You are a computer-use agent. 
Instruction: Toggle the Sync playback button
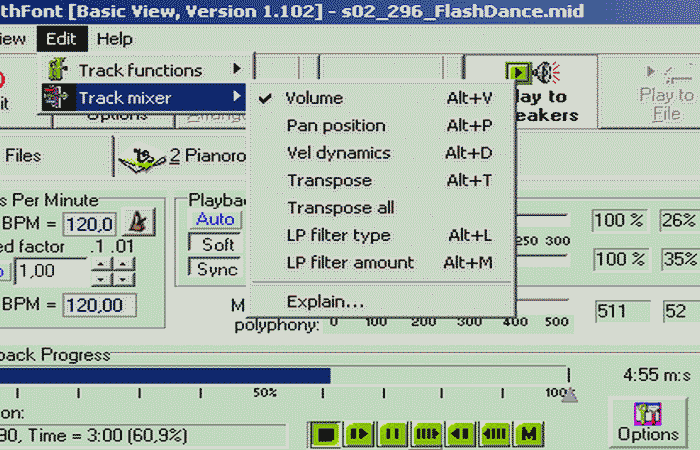click(x=217, y=269)
